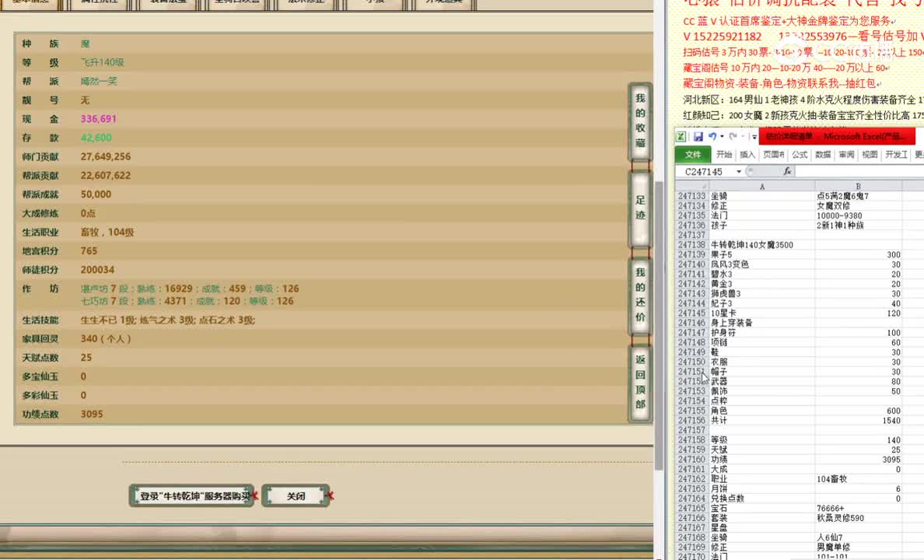Open the 数据 Data ribbon tab
The height and width of the screenshot is (560, 924).
pyautogui.click(x=823, y=155)
